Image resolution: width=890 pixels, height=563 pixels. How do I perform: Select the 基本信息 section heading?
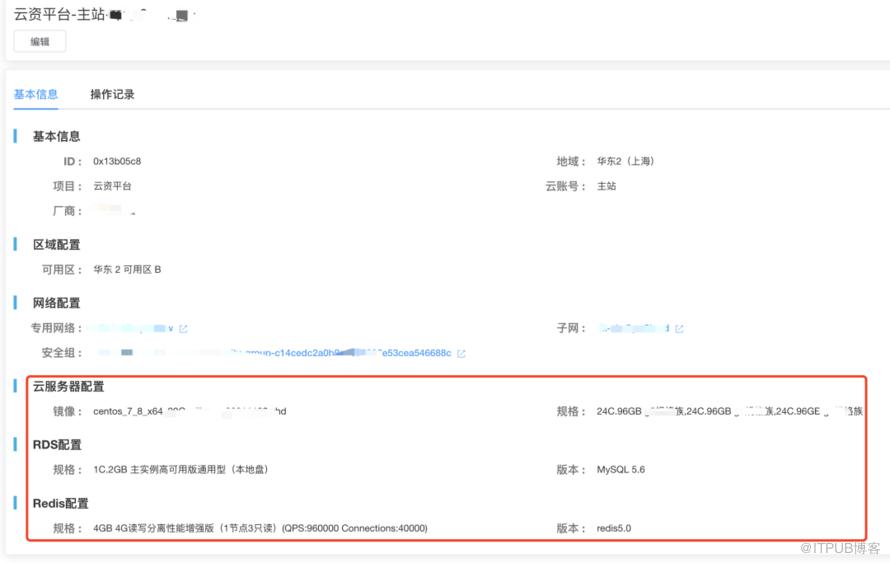pyautogui.click(x=56, y=136)
